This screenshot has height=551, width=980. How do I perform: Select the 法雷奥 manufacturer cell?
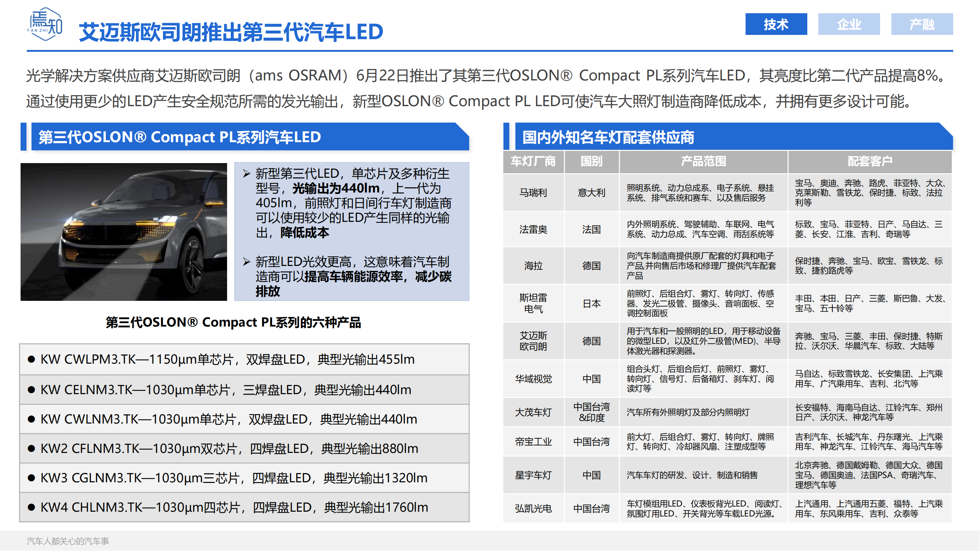[534, 229]
